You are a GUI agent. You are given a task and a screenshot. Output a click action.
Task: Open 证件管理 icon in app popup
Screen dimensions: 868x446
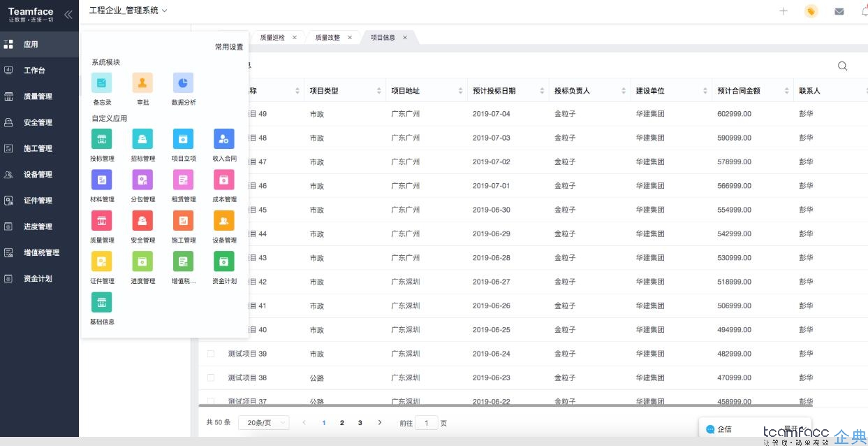[x=102, y=261]
